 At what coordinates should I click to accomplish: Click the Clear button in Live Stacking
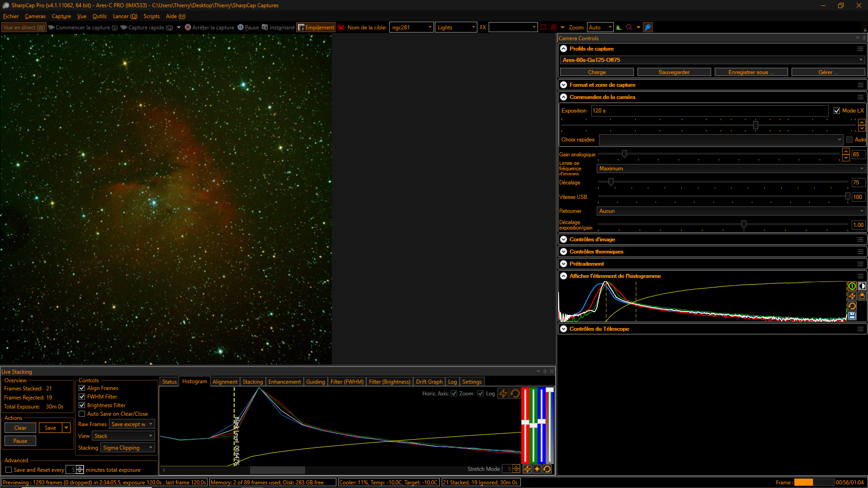(20, 428)
